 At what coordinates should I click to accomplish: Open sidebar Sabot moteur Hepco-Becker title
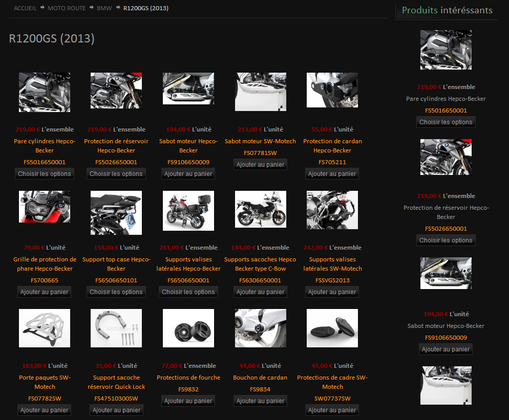(446, 326)
